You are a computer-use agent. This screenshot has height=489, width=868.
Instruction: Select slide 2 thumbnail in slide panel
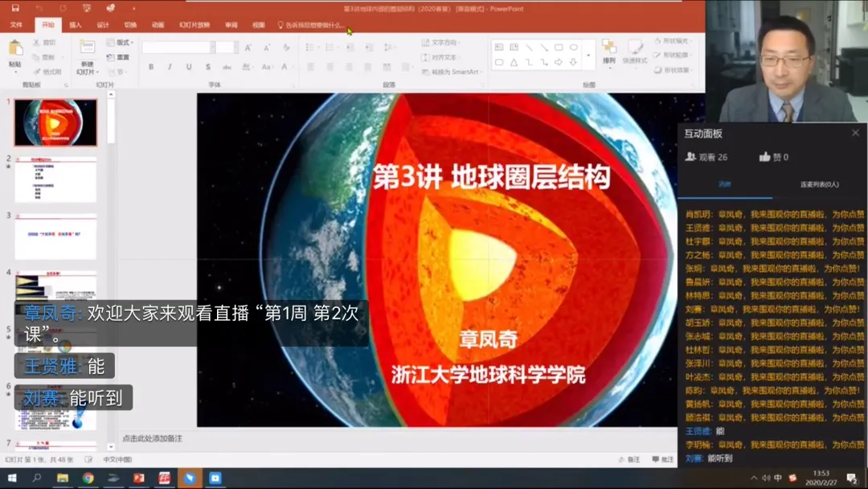tap(55, 179)
